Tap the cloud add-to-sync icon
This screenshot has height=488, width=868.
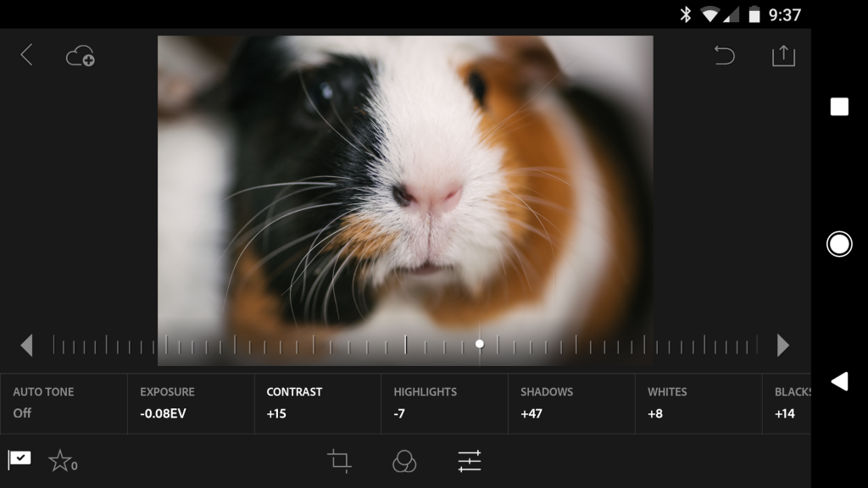(x=81, y=56)
